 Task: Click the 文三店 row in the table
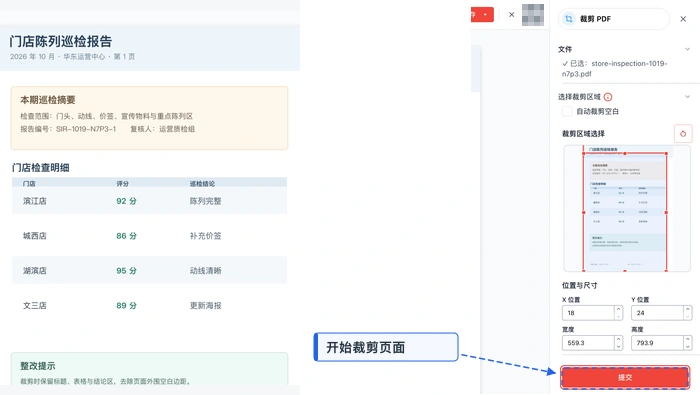pyautogui.click(x=149, y=305)
